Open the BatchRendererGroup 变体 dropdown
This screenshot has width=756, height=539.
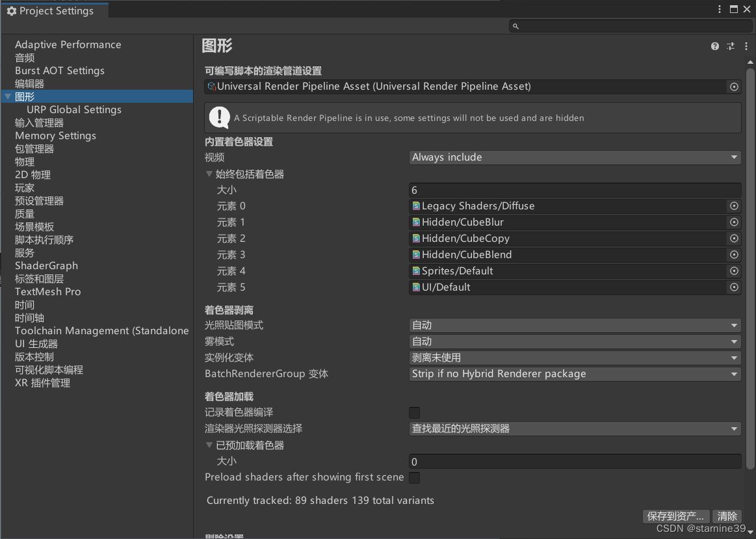click(575, 374)
